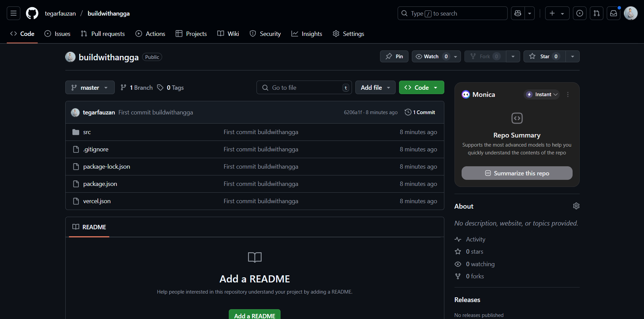This screenshot has height=319, width=644.
Task: Switch to the Issues tab
Action: point(58,34)
